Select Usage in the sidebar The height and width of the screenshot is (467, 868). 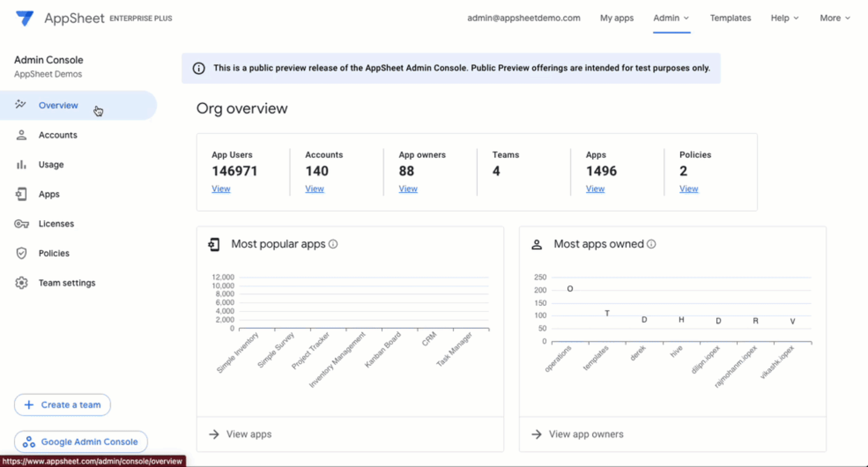pyautogui.click(x=51, y=164)
